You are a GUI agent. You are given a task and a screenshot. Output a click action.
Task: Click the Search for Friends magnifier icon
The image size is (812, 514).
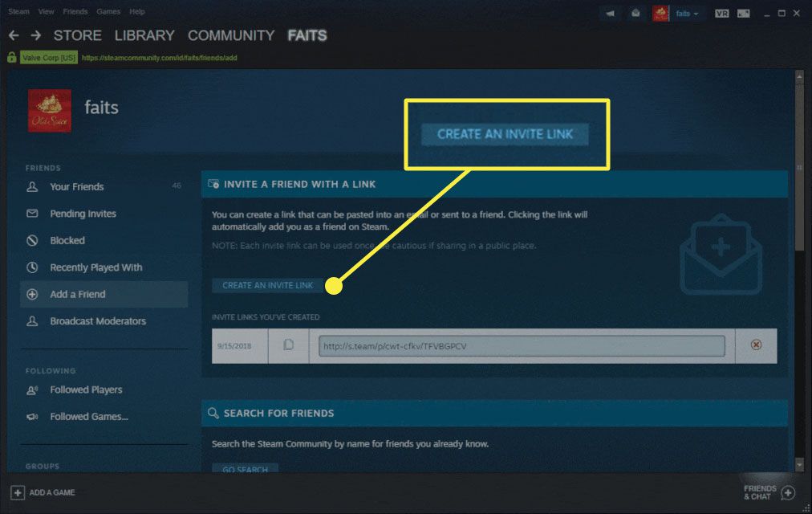tap(213, 413)
